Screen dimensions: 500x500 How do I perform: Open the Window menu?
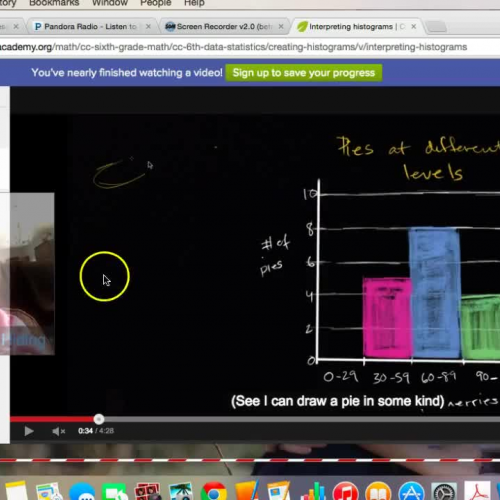(110, 3)
